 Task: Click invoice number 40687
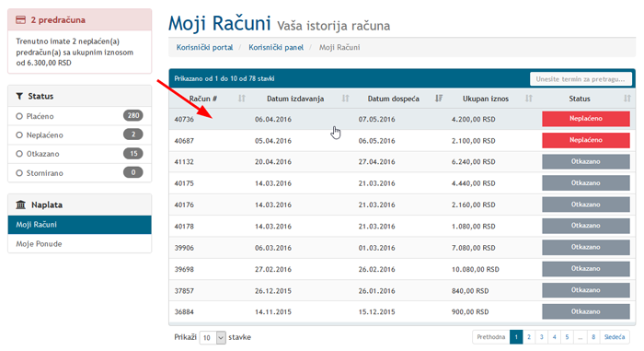tap(184, 141)
